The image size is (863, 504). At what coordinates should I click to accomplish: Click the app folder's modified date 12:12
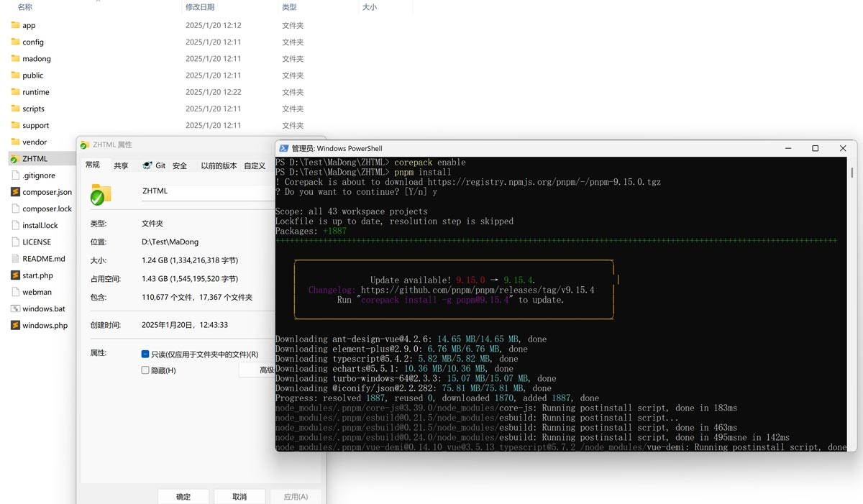point(213,25)
